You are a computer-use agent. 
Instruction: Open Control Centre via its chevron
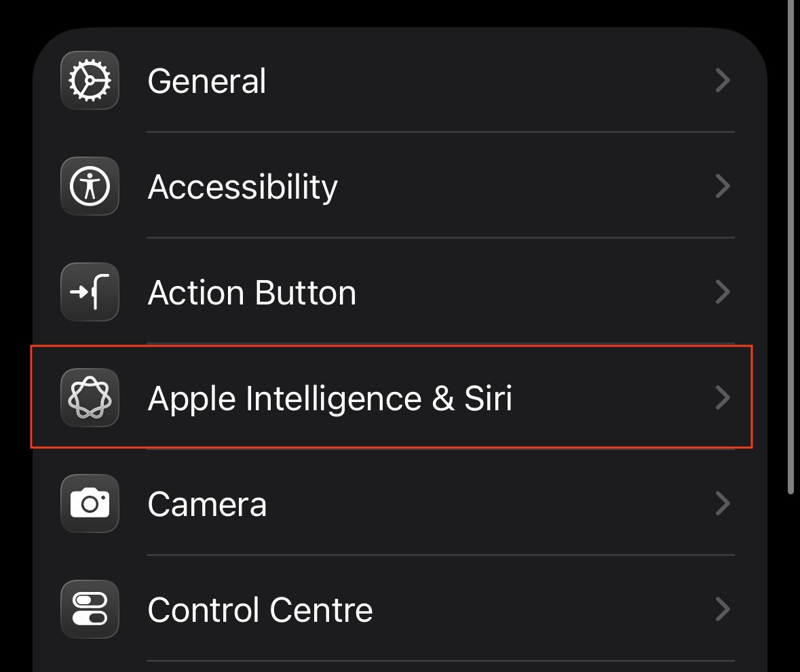(x=723, y=610)
